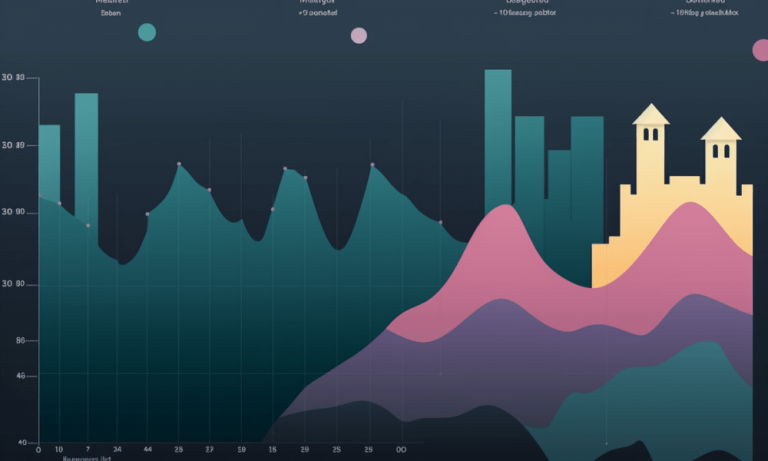768x461 pixels.
Task: Select the data point atop the second line peak
Action: tap(285, 169)
